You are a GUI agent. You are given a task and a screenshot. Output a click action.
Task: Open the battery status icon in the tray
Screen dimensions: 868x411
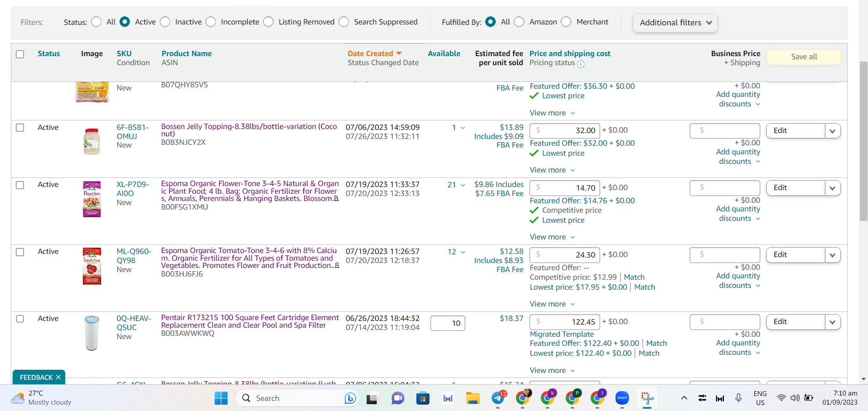click(809, 398)
